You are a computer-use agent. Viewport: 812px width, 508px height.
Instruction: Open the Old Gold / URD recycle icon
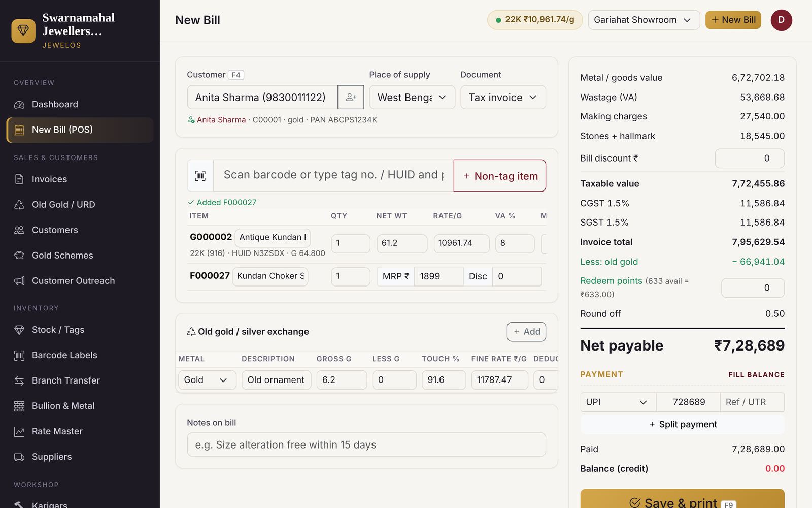pos(19,205)
